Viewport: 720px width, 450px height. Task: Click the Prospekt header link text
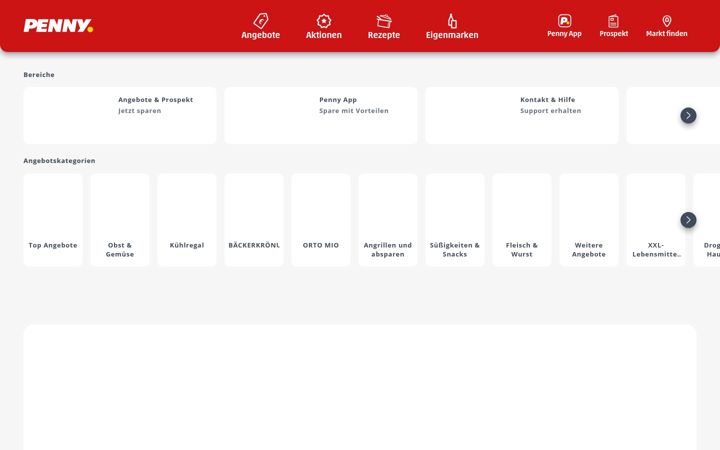(x=613, y=34)
